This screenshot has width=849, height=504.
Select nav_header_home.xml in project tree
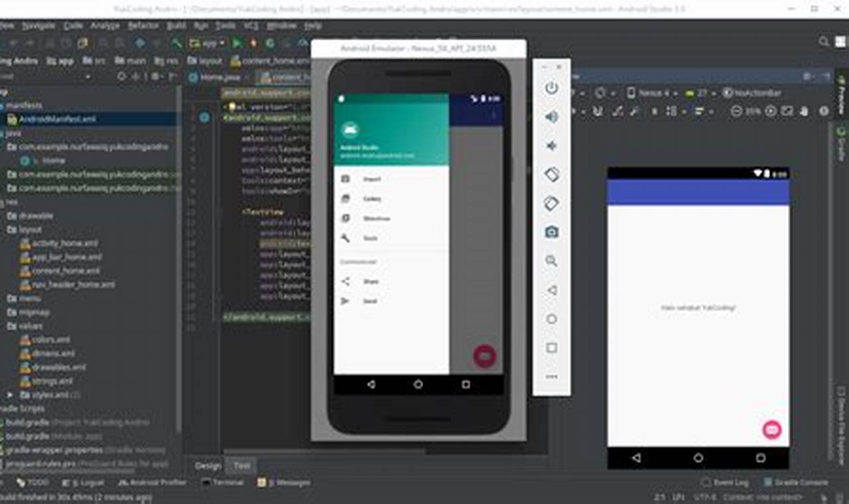(x=73, y=284)
